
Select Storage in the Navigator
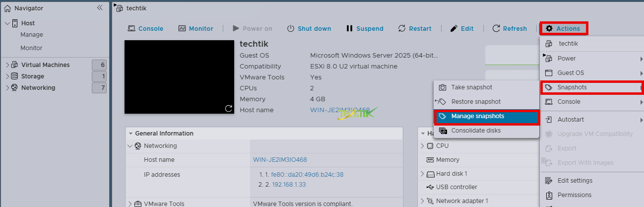click(33, 76)
